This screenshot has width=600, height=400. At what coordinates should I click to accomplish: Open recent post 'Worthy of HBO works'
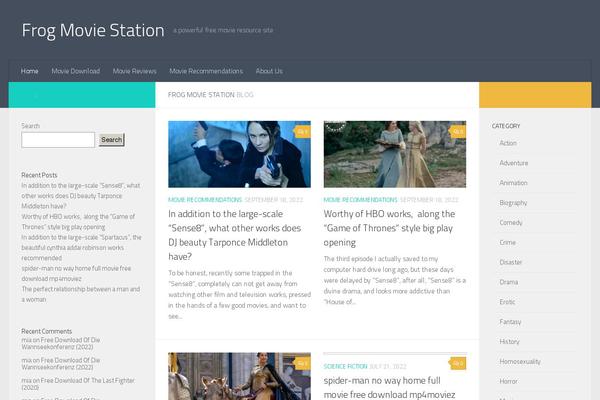pyautogui.click(x=78, y=222)
